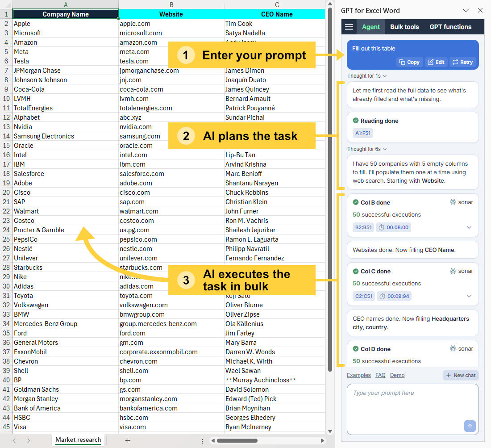Start a New chat
The width and height of the screenshot is (491, 448).
pyautogui.click(x=460, y=375)
